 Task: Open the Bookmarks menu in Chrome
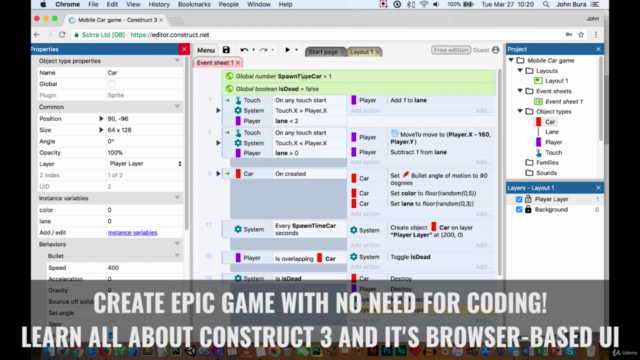tap(194, 4)
